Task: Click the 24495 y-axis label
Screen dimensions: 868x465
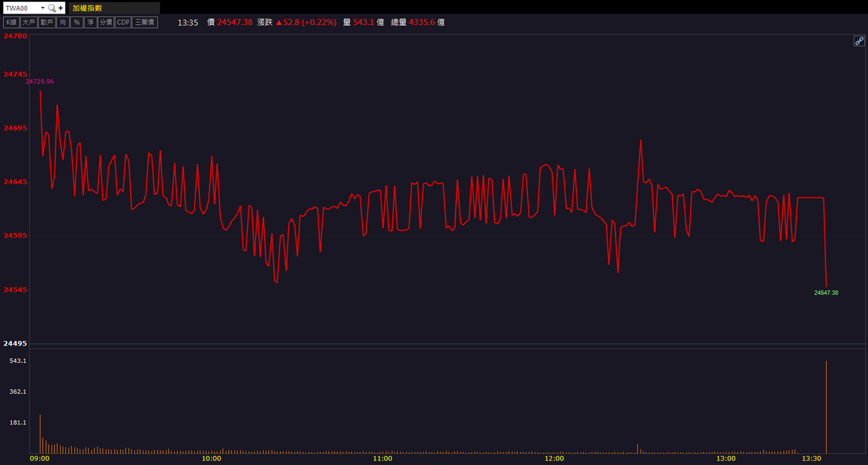Action: pos(15,343)
